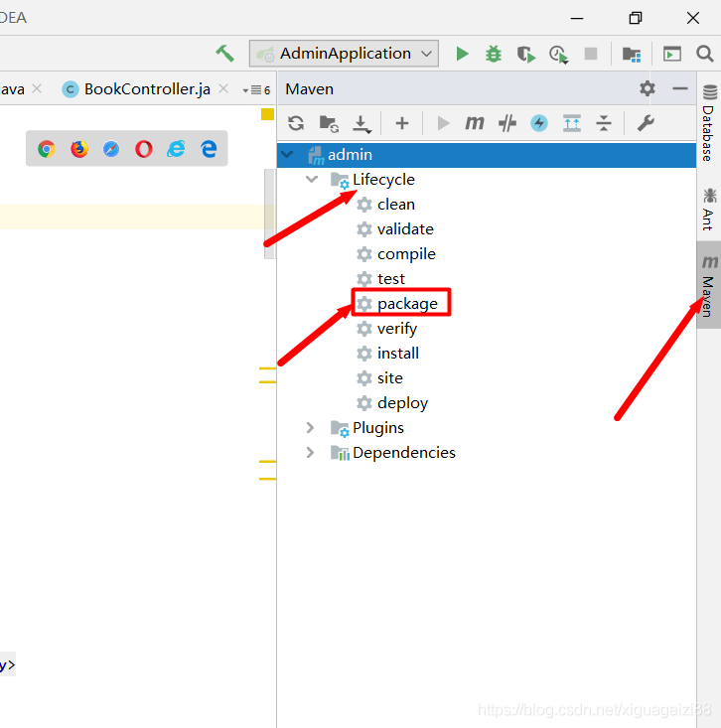Select the verify lifecycle goal
This screenshot has height=728, width=721.
386,329
